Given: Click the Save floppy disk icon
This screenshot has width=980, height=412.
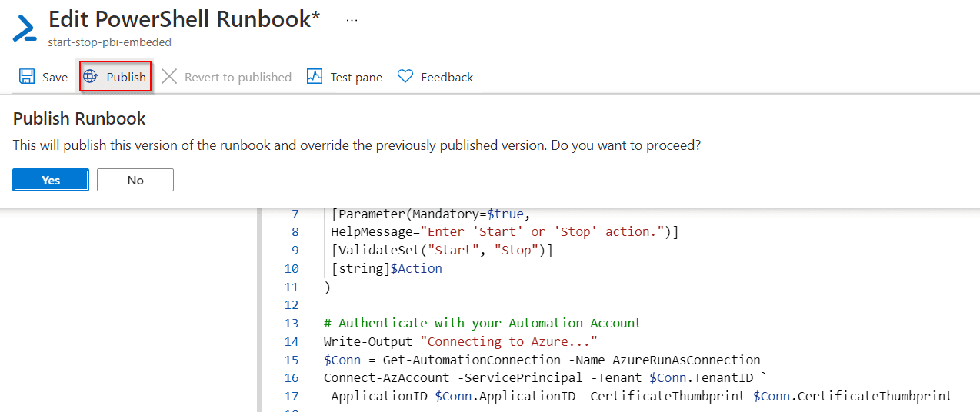Looking at the screenshot, I should coord(27,77).
